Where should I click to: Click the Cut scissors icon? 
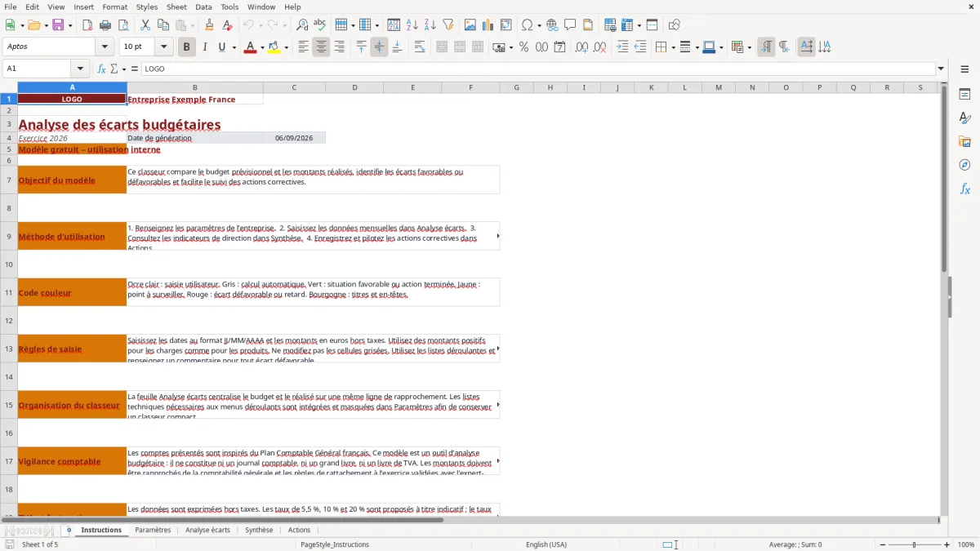tap(145, 25)
